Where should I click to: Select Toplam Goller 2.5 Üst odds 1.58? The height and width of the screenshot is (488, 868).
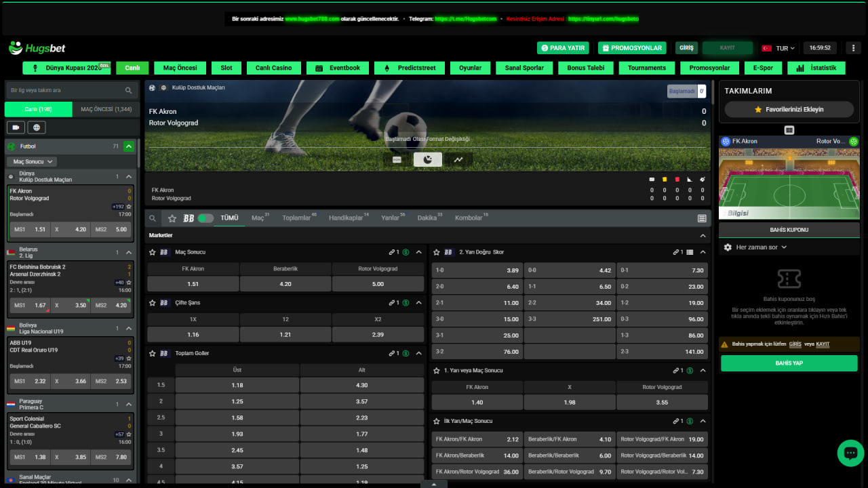pyautogui.click(x=237, y=418)
